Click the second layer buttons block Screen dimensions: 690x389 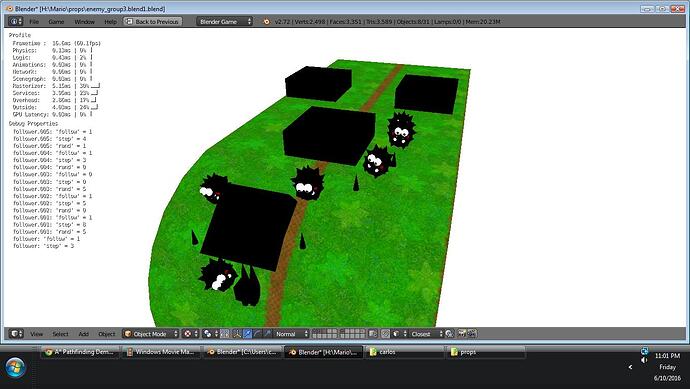(353, 334)
